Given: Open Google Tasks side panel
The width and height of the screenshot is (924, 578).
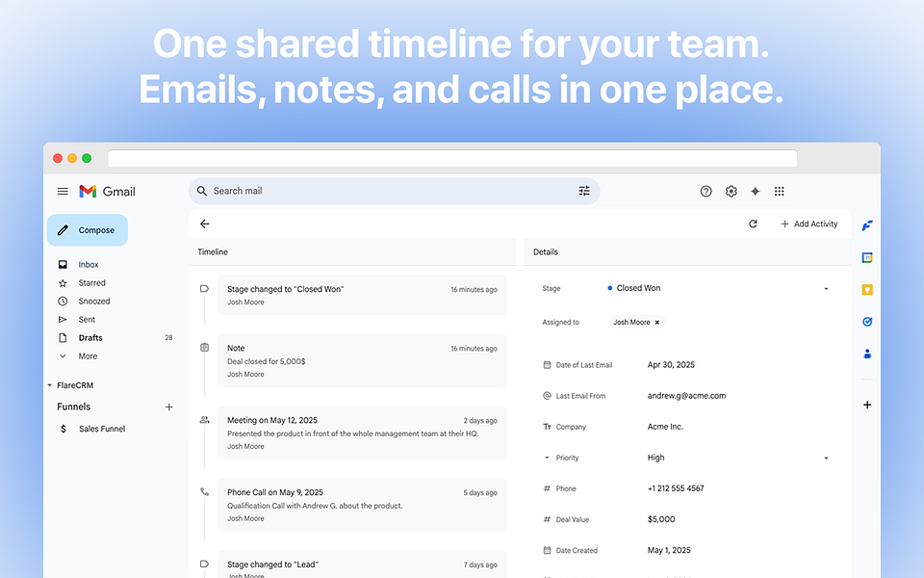Looking at the screenshot, I should click(x=867, y=322).
